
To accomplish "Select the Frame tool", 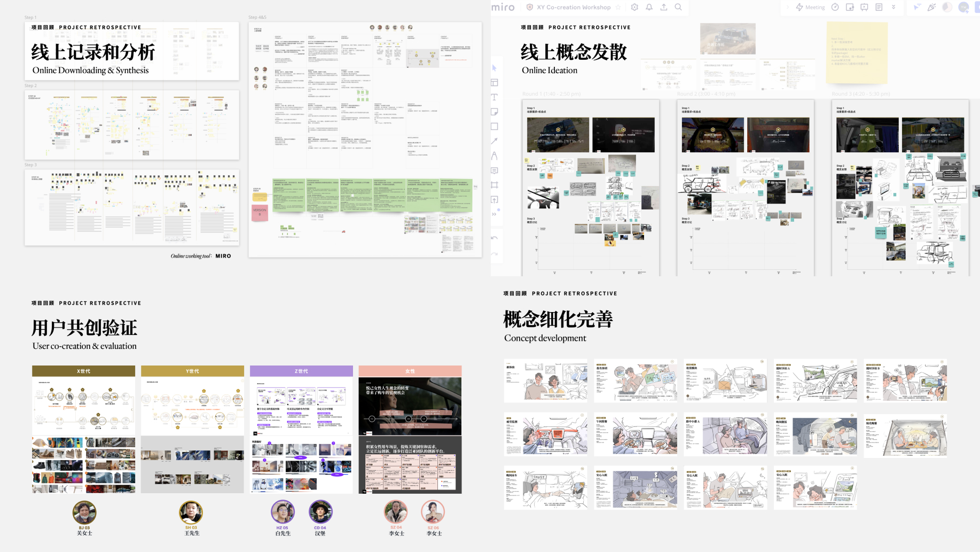I will [x=495, y=185].
